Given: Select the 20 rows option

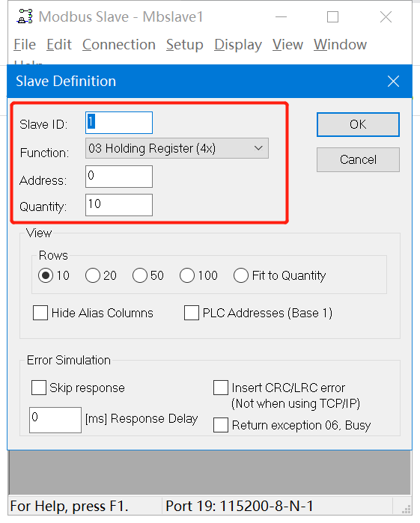Looking at the screenshot, I should click(93, 275).
